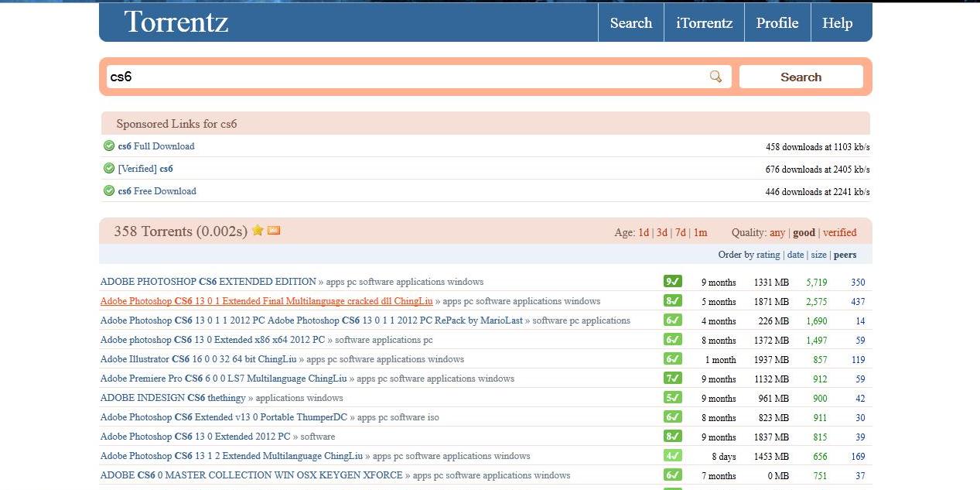Order results by date
Image resolution: width=980 pixels, height=490 pixels.
click(x=795, y=255)
